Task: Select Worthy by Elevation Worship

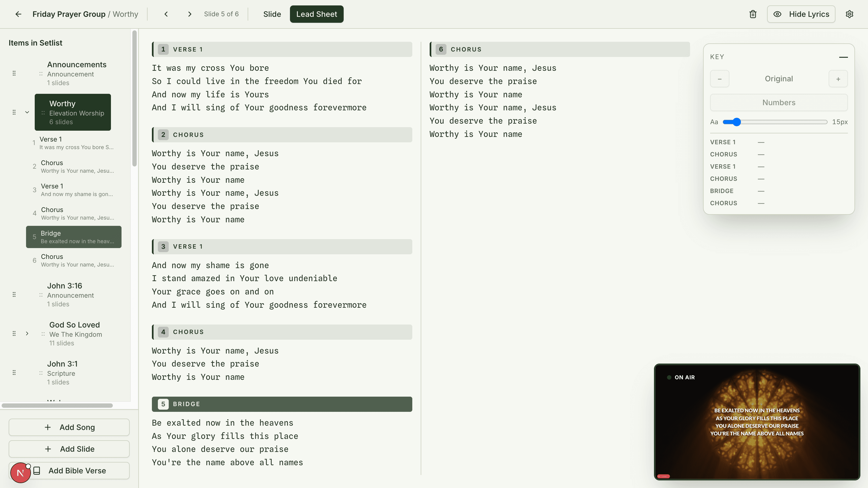Action: coord(73,113)
